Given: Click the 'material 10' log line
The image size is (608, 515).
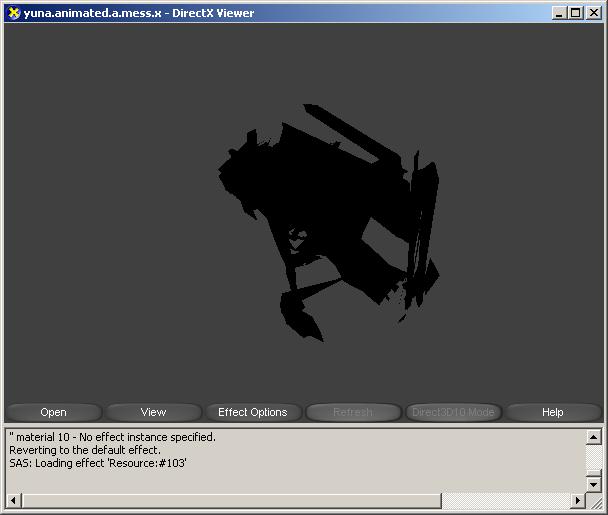Looking at the screenshot, I should pyautogui.click(x=112, y=437).
